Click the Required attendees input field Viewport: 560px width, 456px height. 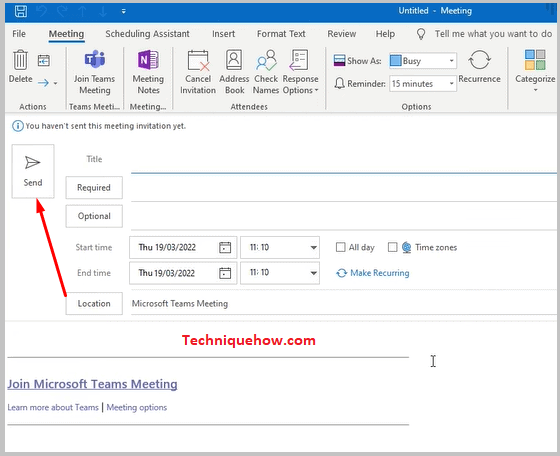[344, 188]
